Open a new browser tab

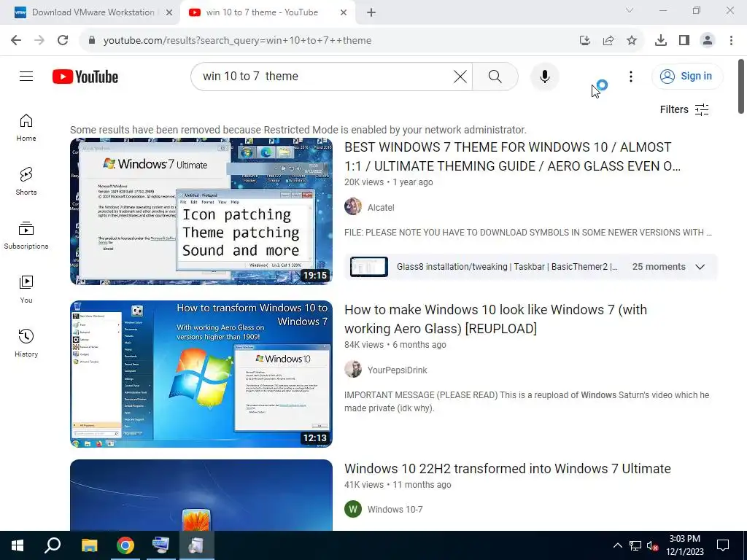(x=371, y=13)
